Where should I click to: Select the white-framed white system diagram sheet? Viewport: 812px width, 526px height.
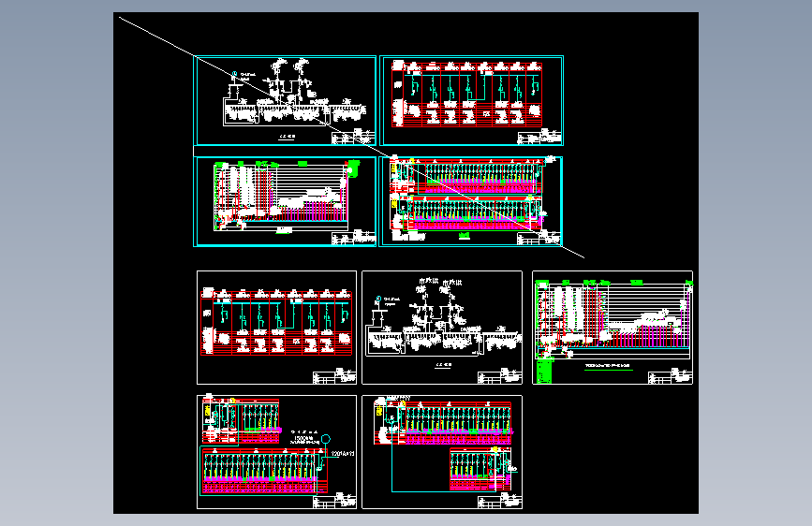[x=442, y=328]
